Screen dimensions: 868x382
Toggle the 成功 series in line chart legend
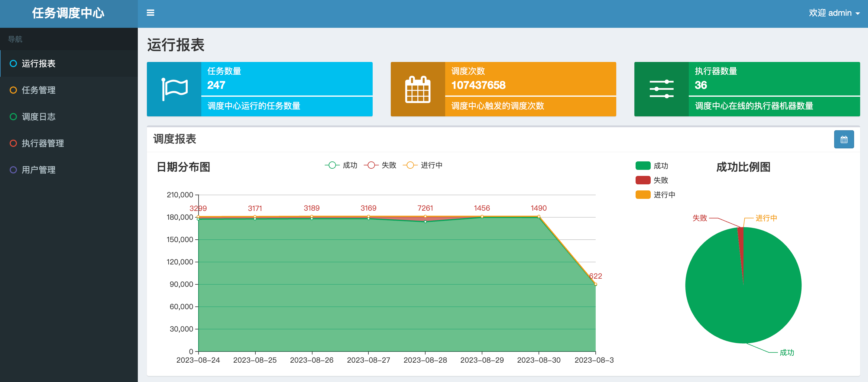(341, 165)
